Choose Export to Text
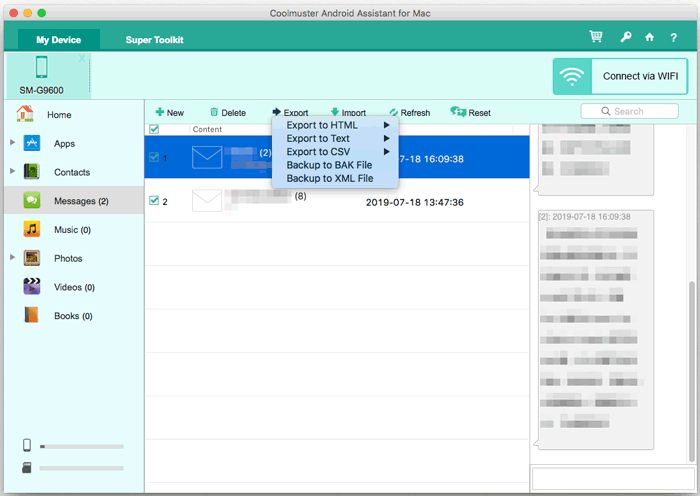700x496 pixels. (335, 138)
